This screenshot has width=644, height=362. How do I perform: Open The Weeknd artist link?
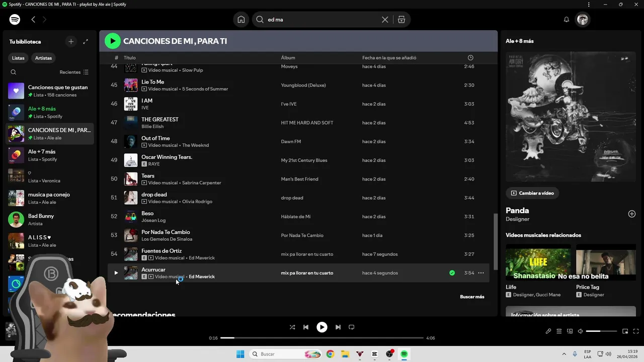pos(195,145)
